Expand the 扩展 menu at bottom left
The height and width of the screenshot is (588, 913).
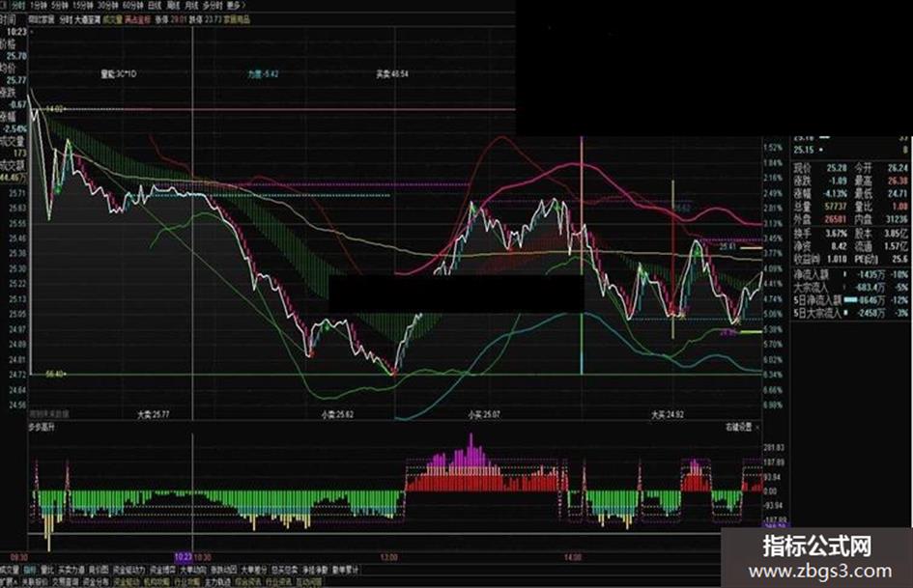9,581
